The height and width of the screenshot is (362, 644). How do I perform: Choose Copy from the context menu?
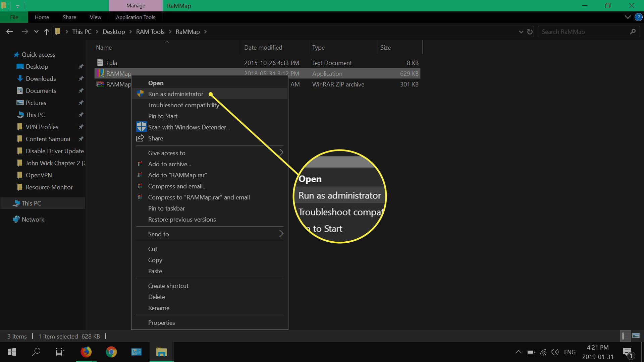(x=210, y=260)
